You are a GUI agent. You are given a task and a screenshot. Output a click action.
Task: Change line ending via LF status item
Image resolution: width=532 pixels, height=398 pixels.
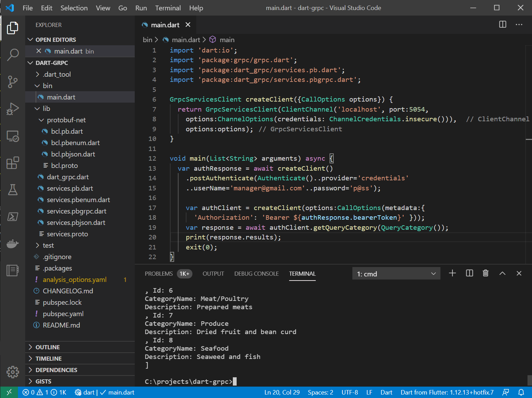(x=369, y=392)
